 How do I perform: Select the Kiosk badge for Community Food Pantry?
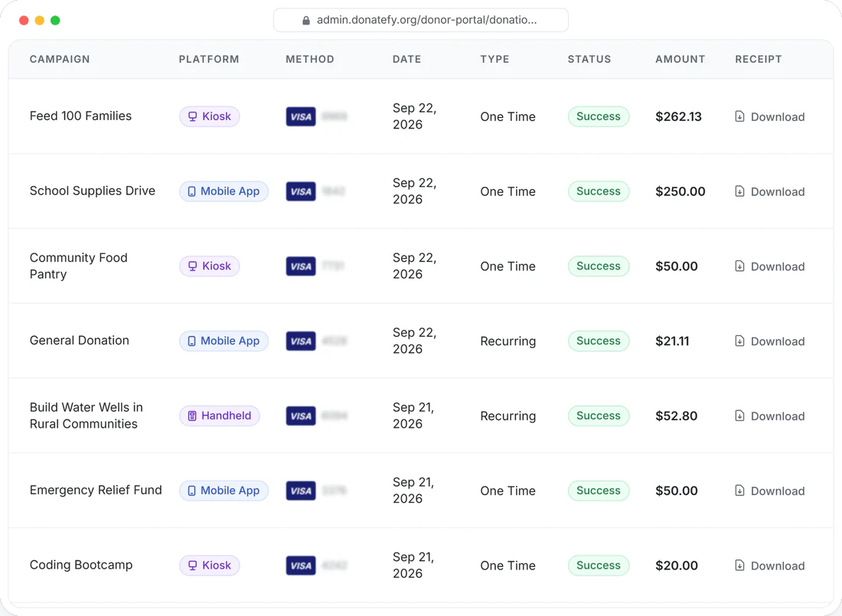[210, 266]
